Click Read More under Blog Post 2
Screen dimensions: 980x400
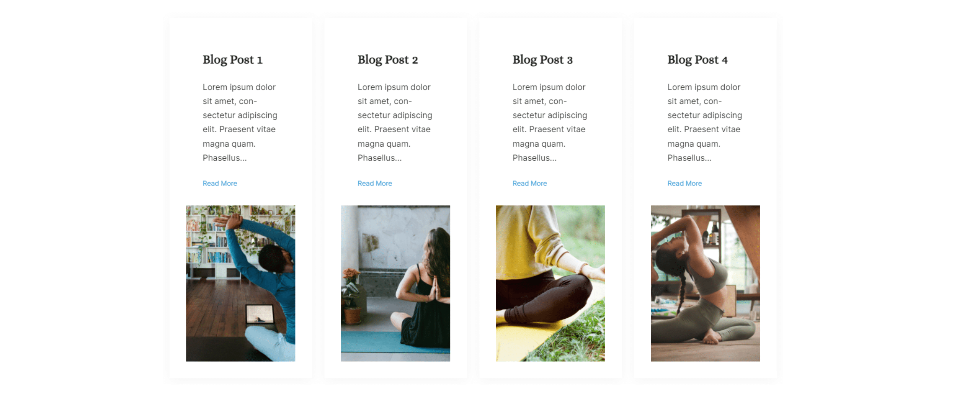pos(375,183)
